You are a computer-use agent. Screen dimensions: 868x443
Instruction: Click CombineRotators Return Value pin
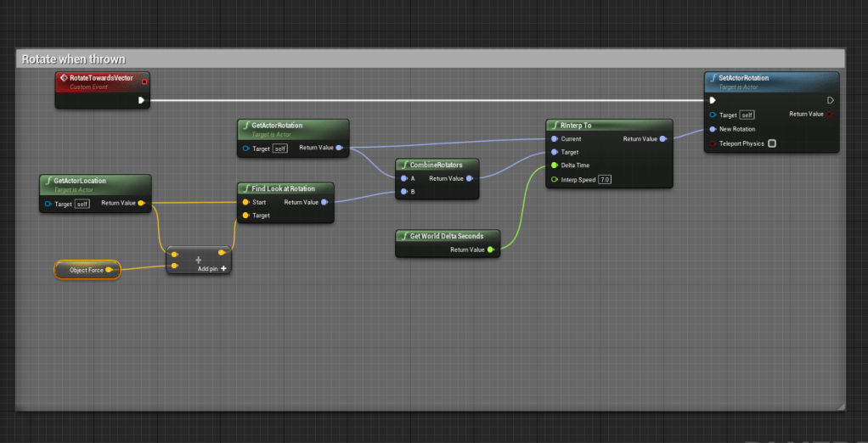point(468,178)
